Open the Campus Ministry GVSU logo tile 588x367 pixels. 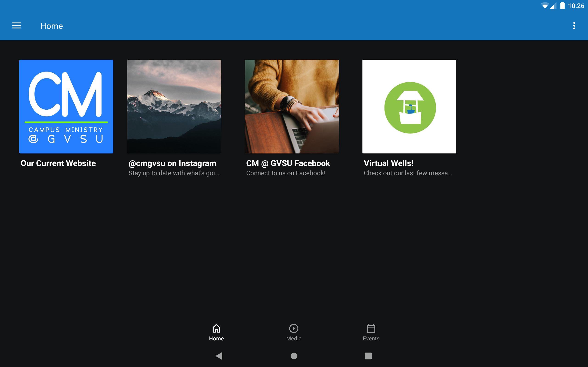click(x=66, y=106)
